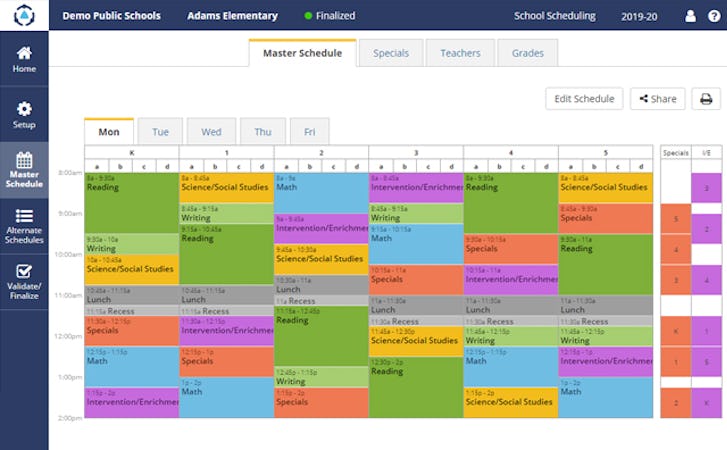Click the app logo in top-left corner
The height and width of the screenshot is (450, 727).
[x=23, y=16]
